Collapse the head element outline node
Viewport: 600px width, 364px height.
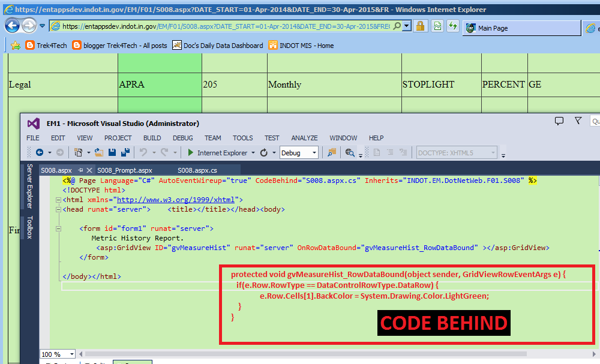[59, 209]
